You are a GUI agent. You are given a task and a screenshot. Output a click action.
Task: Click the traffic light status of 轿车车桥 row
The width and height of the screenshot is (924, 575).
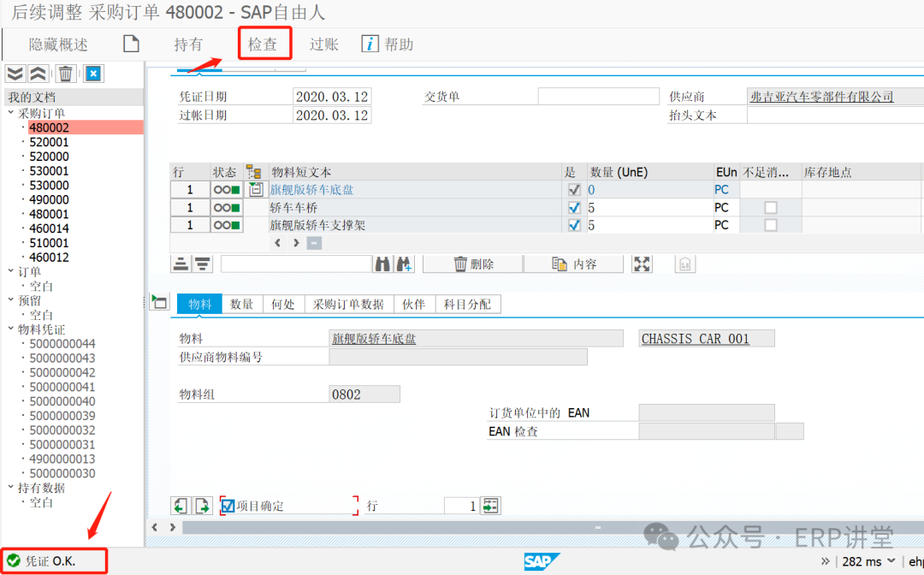pos(227,207)
